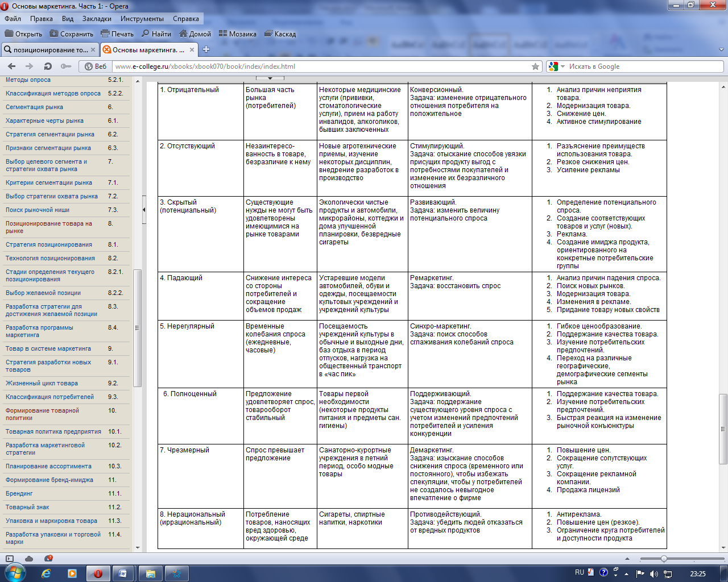This screenshot has height=582, width=728.
Task: Click the Opera Link cloud icon
Action: 29,559
